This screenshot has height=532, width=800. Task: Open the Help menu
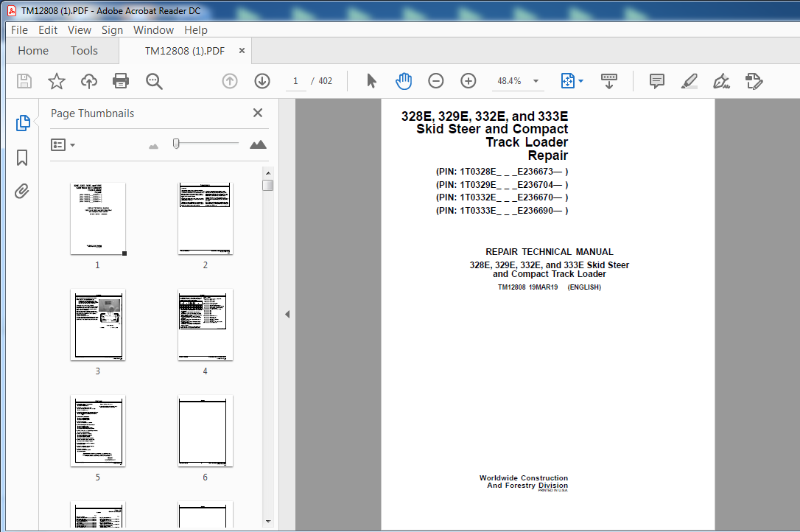tap(196, 30)
